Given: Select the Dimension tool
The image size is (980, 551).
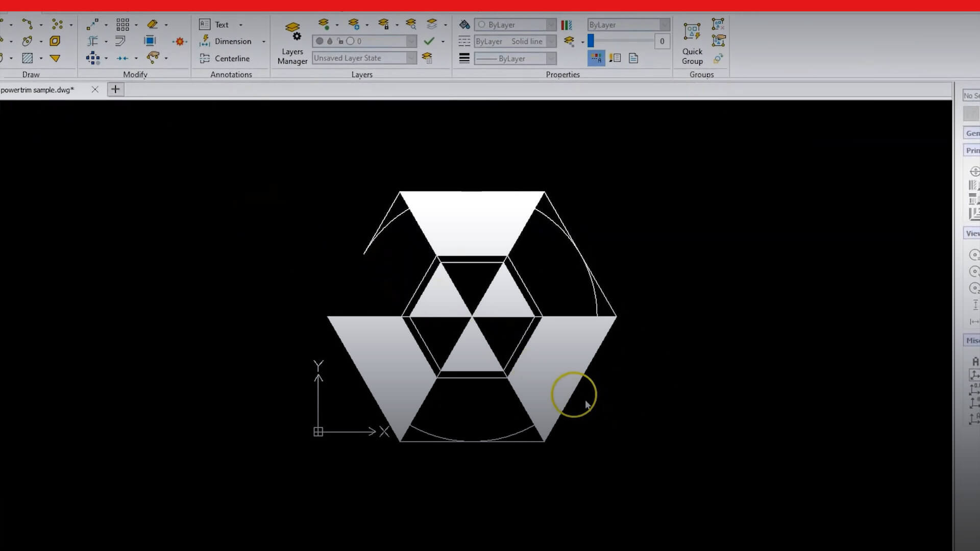Looking at the screenshot, I should pyautogui.click(x=226, y=41).
